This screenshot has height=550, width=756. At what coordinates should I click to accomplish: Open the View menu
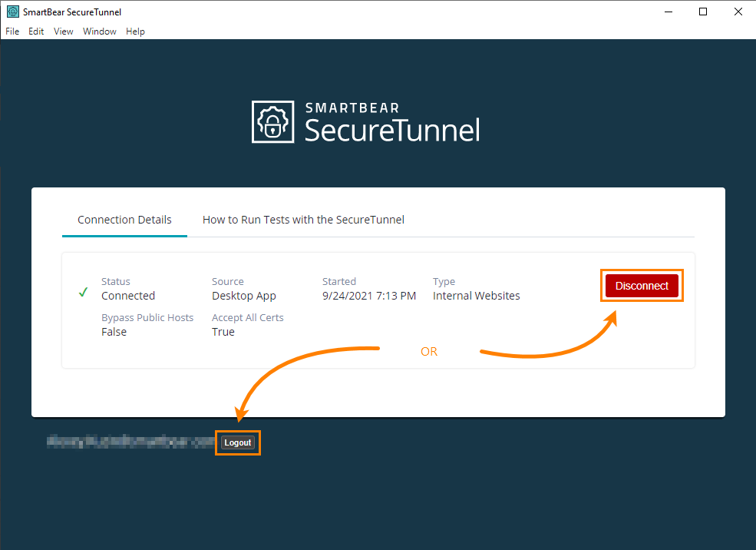[x=64, y=31]
